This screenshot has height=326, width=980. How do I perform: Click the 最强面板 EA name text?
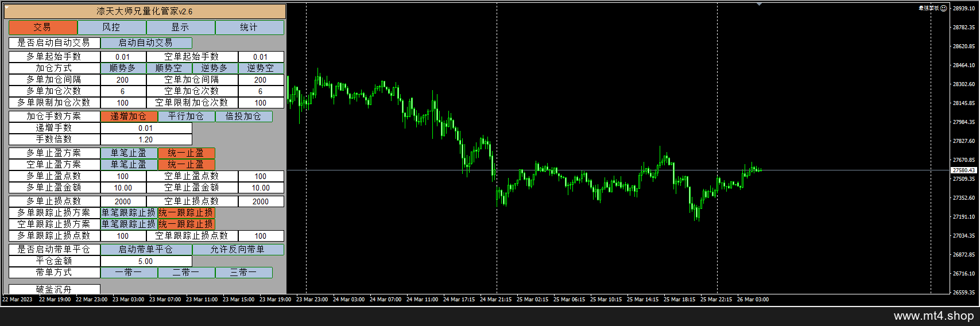pos(929,8)
